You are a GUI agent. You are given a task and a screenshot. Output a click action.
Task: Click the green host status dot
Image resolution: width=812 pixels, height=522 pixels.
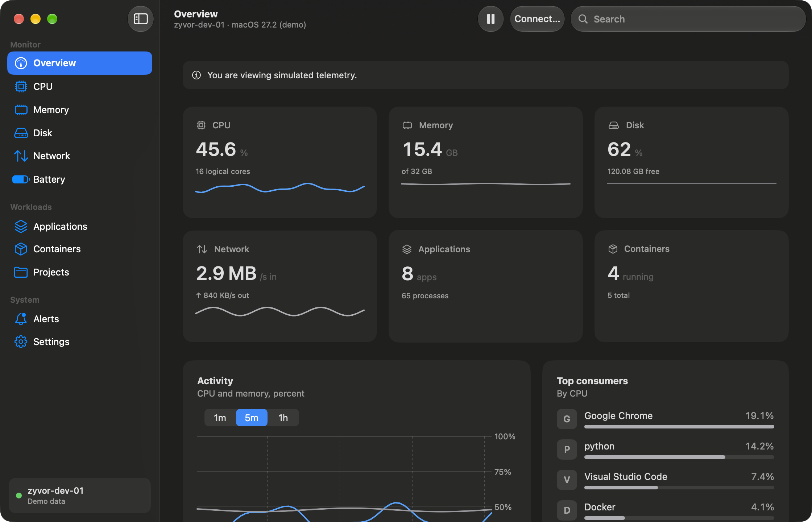(19, 496)
